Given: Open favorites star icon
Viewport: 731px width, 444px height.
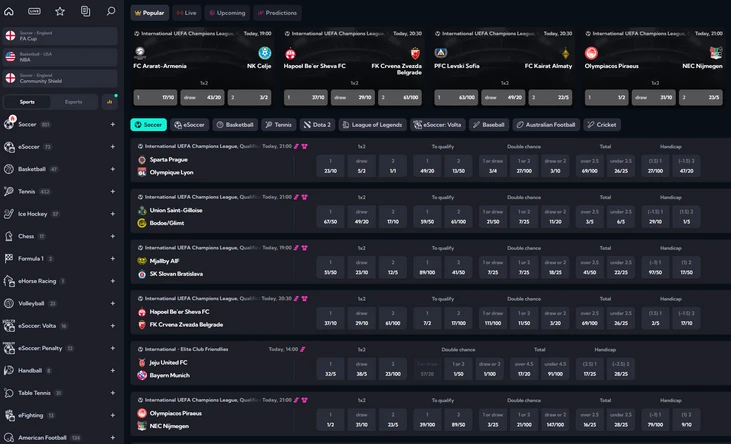Looking at the screenshot, I should [x=60, y=11].
